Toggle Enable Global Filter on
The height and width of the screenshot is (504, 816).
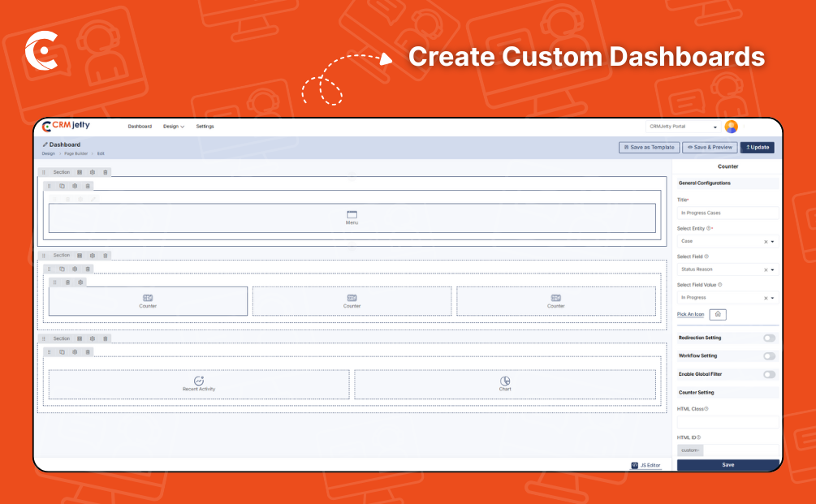(x=768, y=374)
